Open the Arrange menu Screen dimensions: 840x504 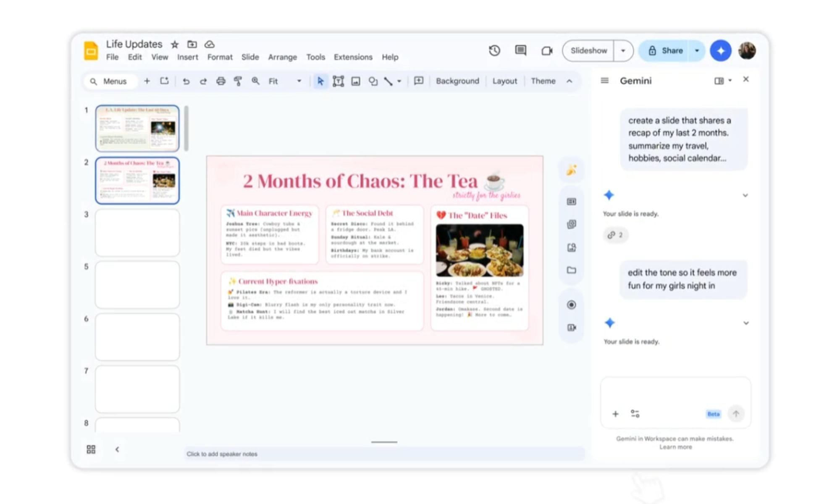pyautogui.click(x=282, y=57)
